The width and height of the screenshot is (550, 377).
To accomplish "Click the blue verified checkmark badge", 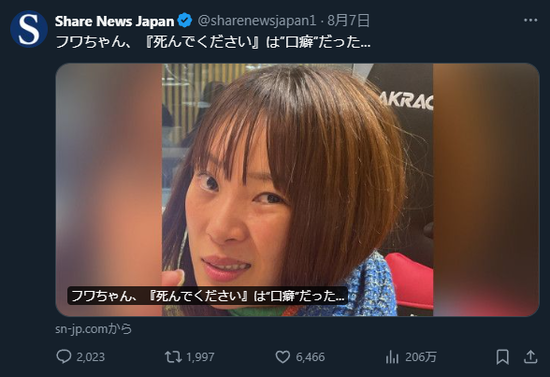I will tap(185, 21).
